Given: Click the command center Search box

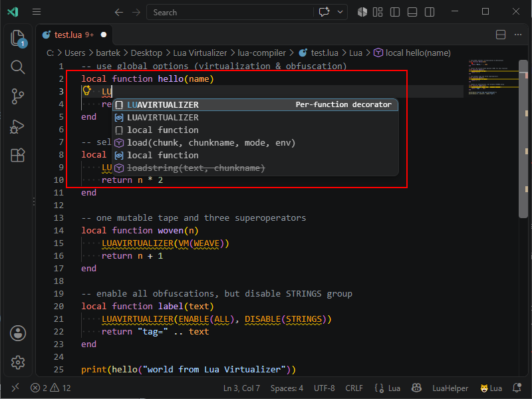Looking at the screenshot, I should click(x=230, y=13).
